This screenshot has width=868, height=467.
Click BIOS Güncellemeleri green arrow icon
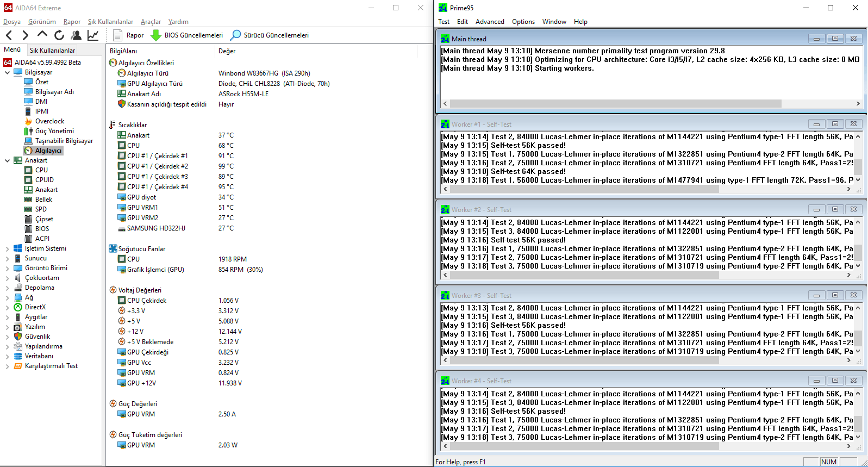point(155,35)
